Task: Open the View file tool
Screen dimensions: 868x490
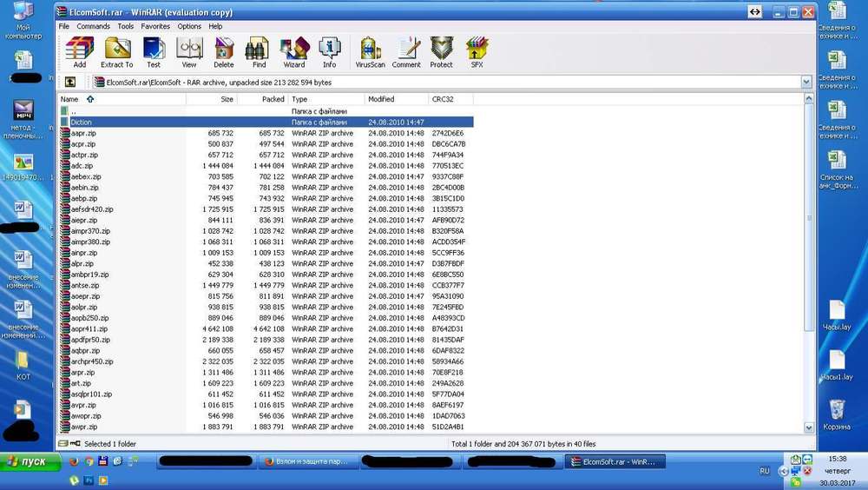Action: 188,50
